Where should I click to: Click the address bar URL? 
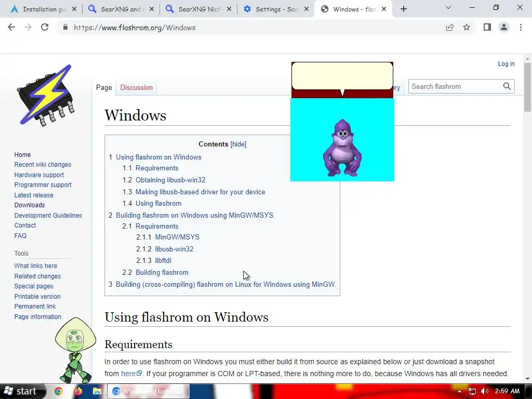click(x=135, y=28)
